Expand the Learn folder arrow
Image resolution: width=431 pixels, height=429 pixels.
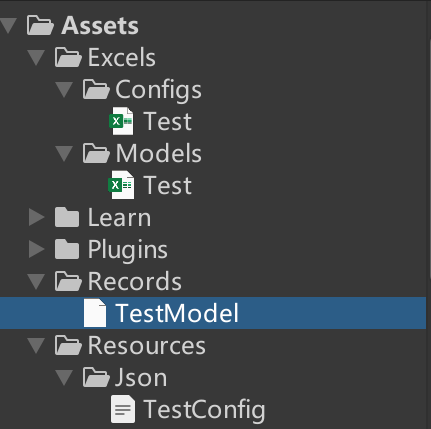36,217
